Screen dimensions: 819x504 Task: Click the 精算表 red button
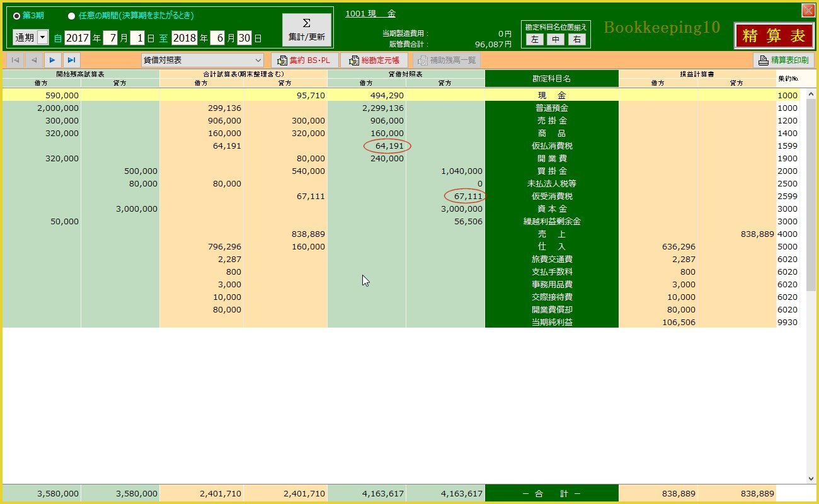[774, 36]
